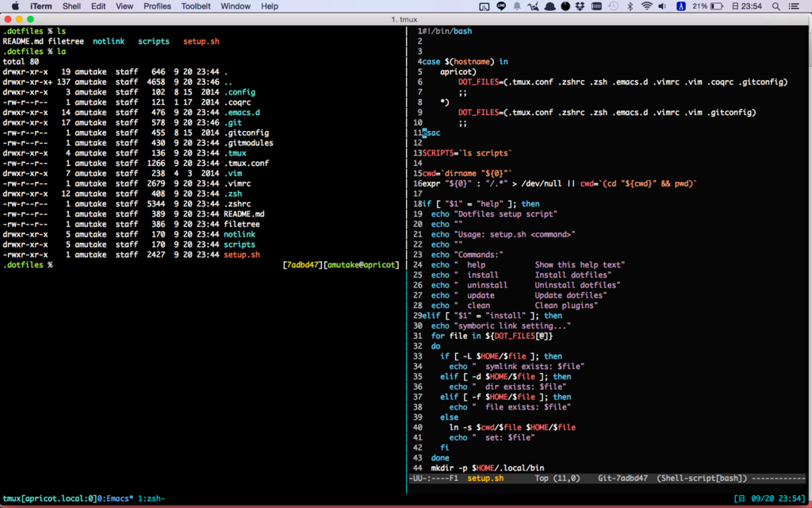Click the hat-shaped menu bar icon

550,6
